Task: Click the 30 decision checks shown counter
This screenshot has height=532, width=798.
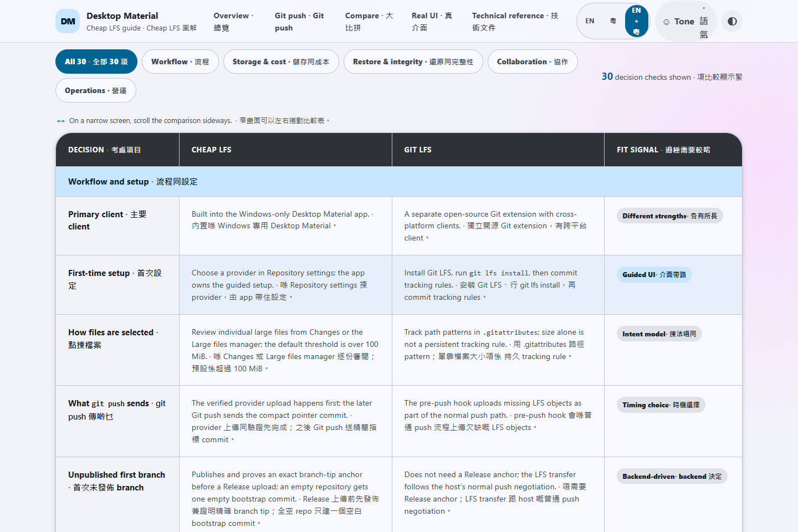Action: 672,76
